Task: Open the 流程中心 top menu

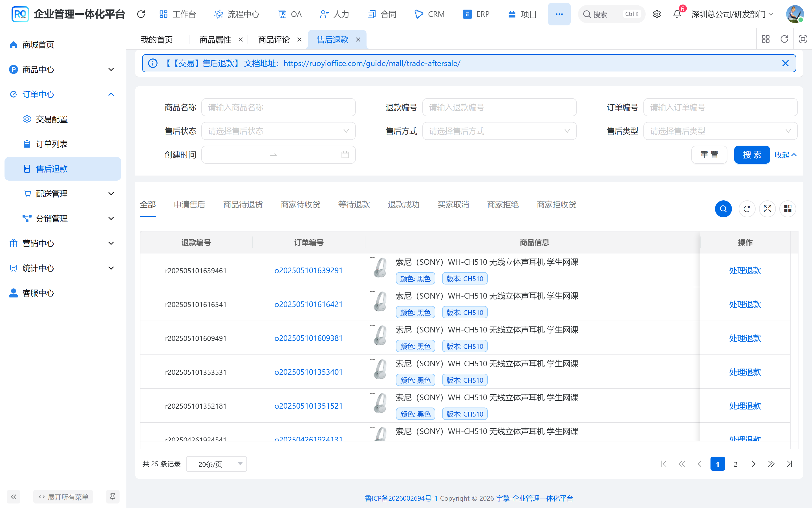Action: coord(237,14)
